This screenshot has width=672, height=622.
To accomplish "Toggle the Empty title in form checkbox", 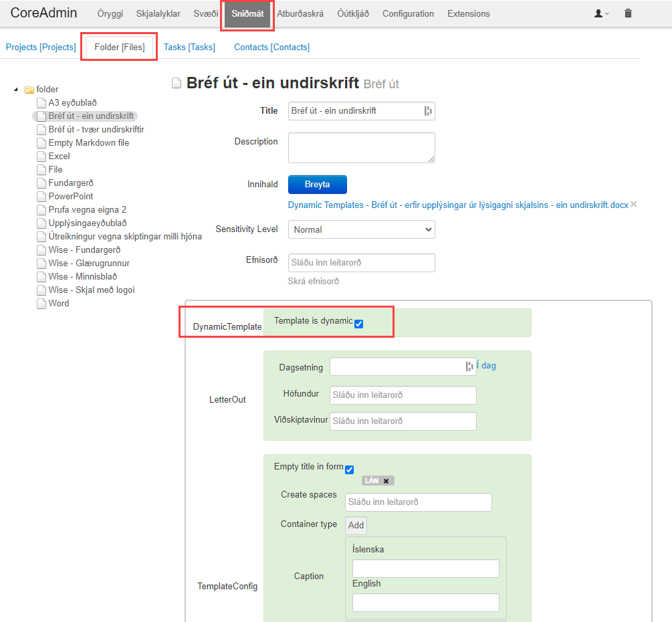I will (x=349, y=470).
